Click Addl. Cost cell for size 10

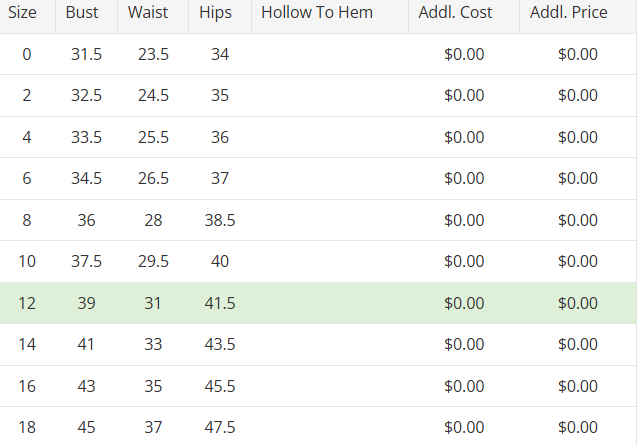(x=464, y=261)
